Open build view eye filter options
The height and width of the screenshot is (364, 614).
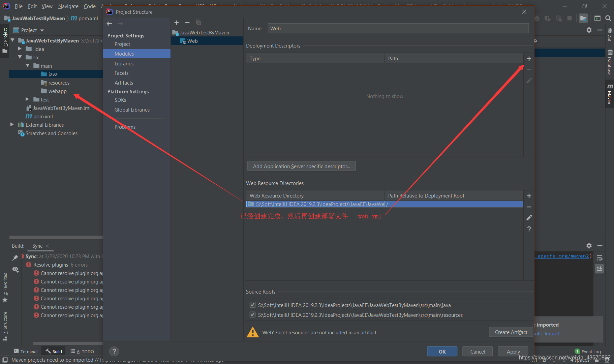coord(15,269)
